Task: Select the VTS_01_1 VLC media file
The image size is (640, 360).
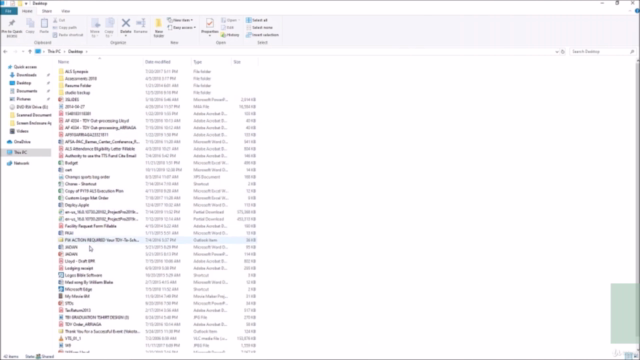Action: point(73,338)
